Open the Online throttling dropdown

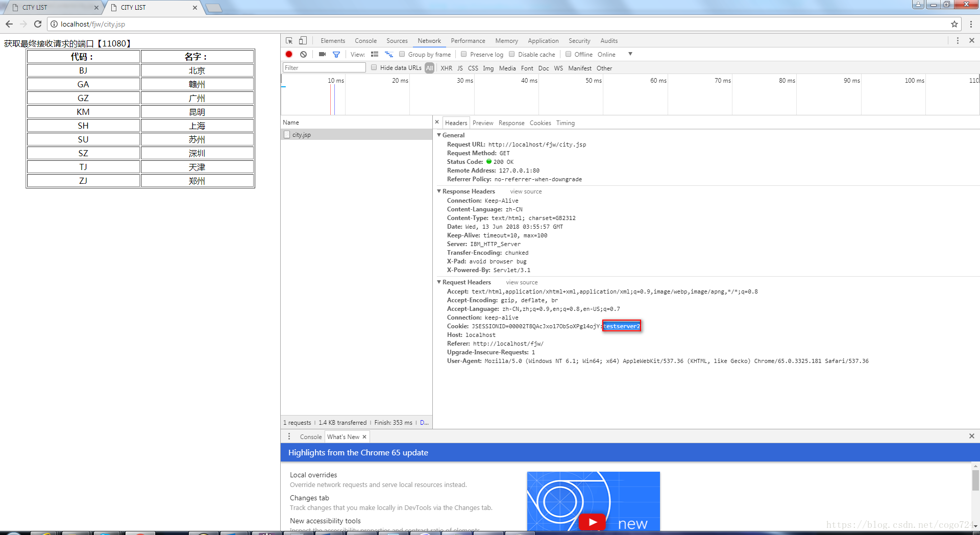point(615,54)
